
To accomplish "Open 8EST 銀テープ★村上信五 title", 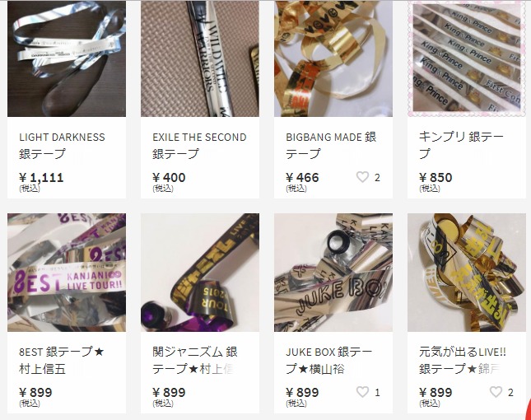I will pyautogui.click(x=61, y=360).
